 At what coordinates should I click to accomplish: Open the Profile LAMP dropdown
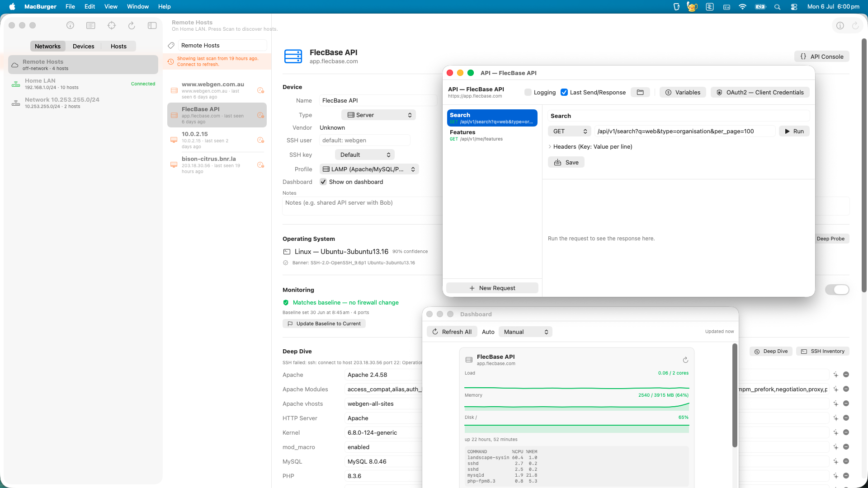[x=369, y=169]
